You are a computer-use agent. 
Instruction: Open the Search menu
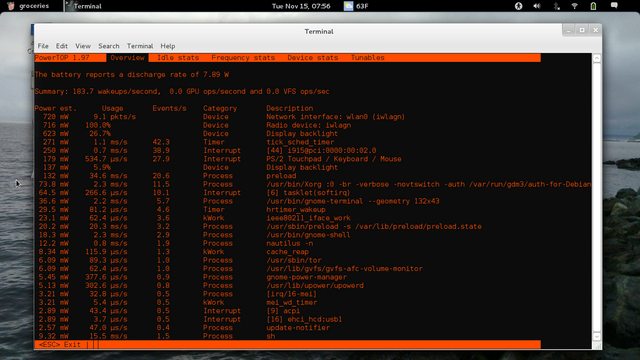[x=109, y=46]
